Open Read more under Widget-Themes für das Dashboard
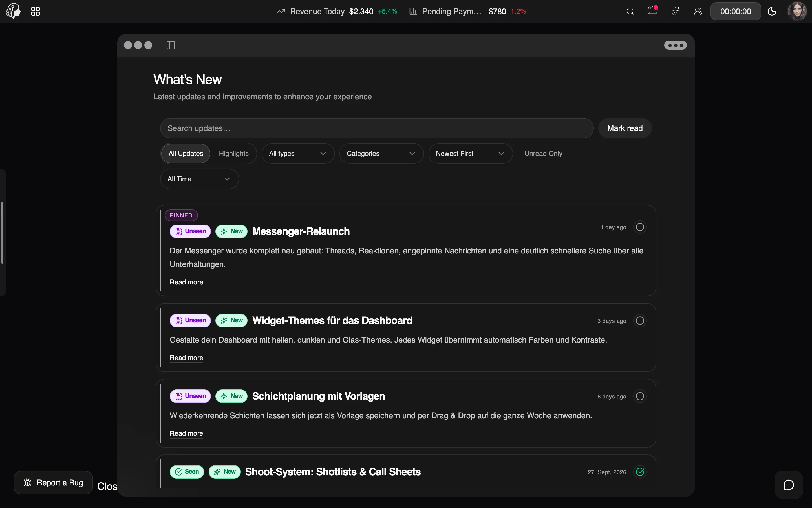812x508 pixels. point(186,358)
